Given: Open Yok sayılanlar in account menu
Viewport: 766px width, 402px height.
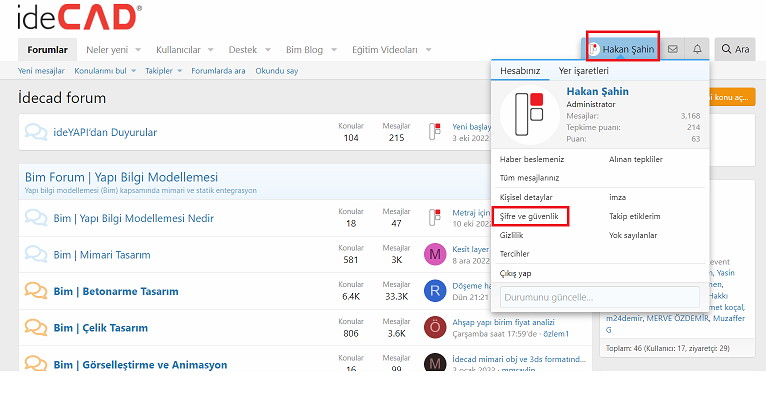Looking at the screenshot, I should tap(633, 235).
